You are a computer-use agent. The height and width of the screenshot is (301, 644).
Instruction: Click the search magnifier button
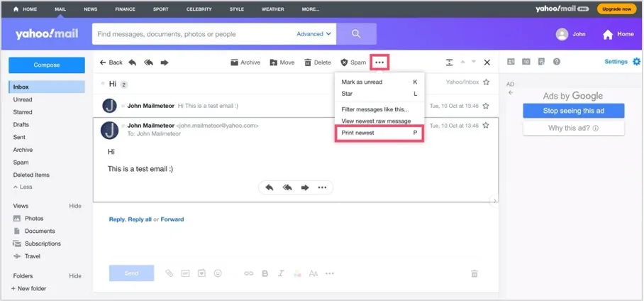[356, 34]
